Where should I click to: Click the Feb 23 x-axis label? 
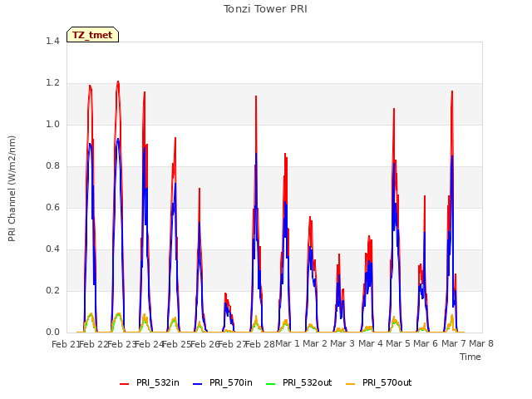121,344
